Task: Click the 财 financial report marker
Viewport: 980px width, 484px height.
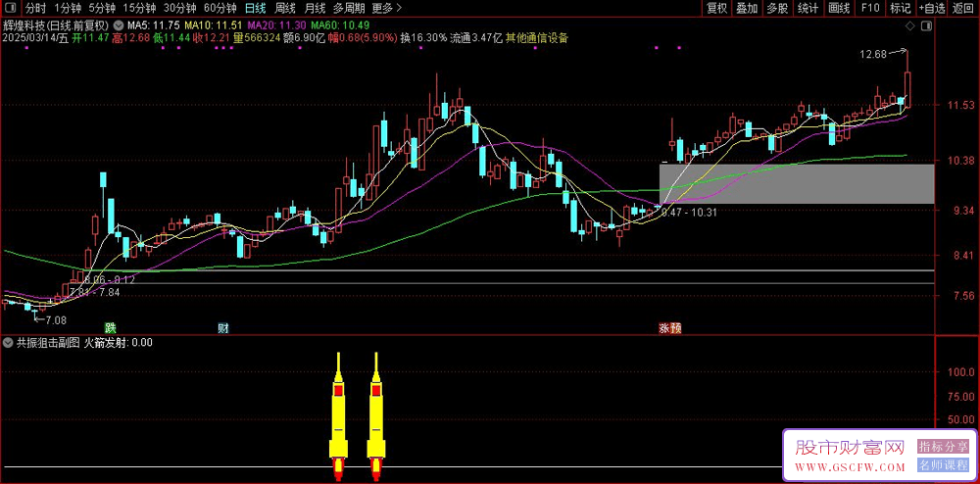Action: (222, 327)
